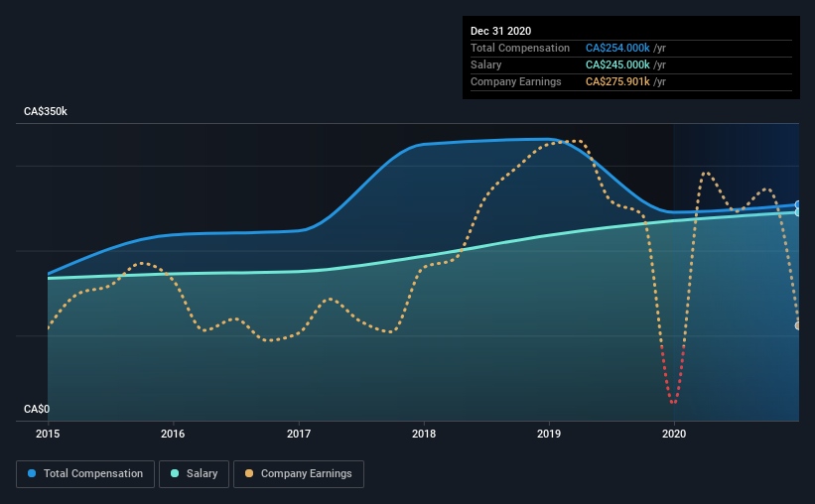Toggle the Salary legend button
This screenshot has width=815, height=504.
[x=194, y=474]
